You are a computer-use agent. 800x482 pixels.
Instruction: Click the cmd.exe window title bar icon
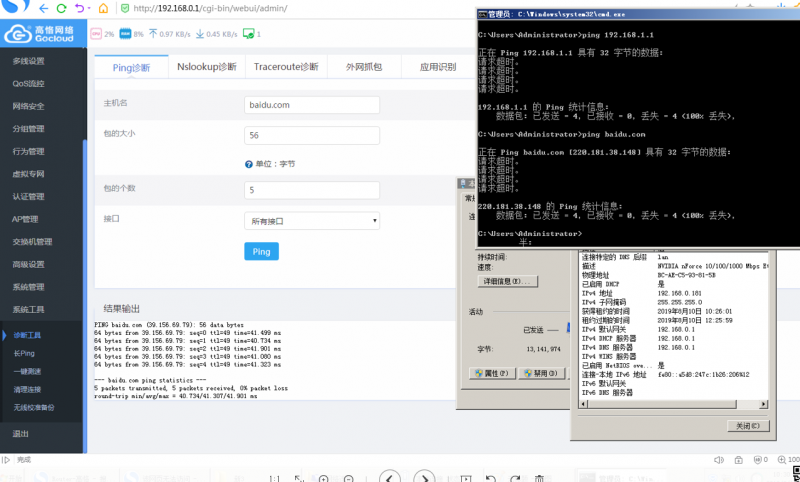[482, 14]
